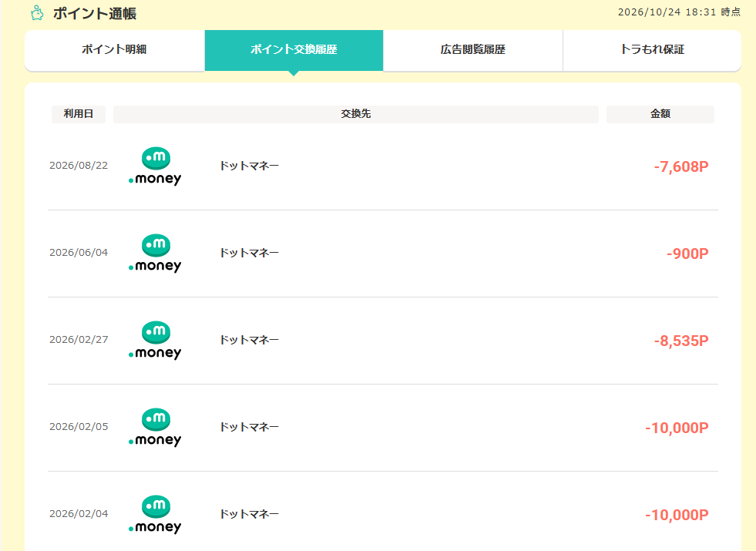
Task: Click the .money logo in the 2026/06/04 row
Action: (x=155, y=254)
